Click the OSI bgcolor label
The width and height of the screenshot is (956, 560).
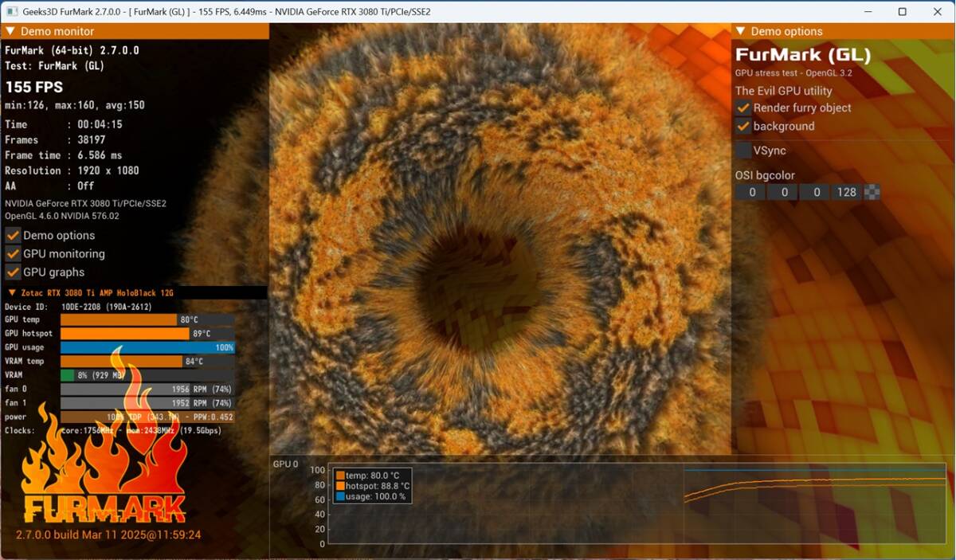coord(765,175)
